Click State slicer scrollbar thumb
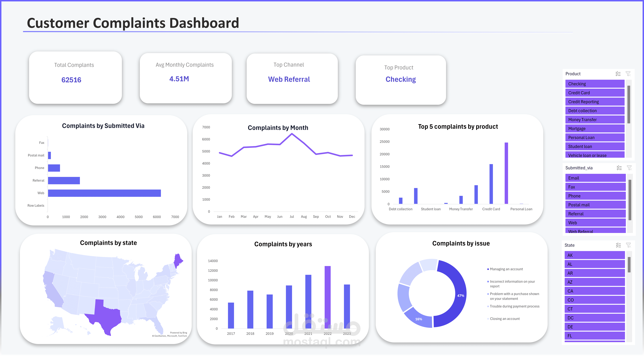The width and height of the screenshot is (644, 356). (629, 265)
